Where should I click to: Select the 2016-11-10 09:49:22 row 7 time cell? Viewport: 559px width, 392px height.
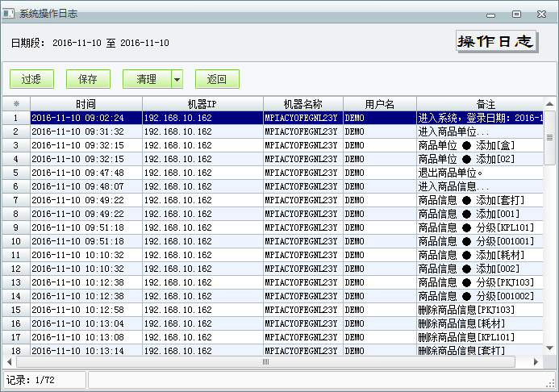click(x=86, y=200)
